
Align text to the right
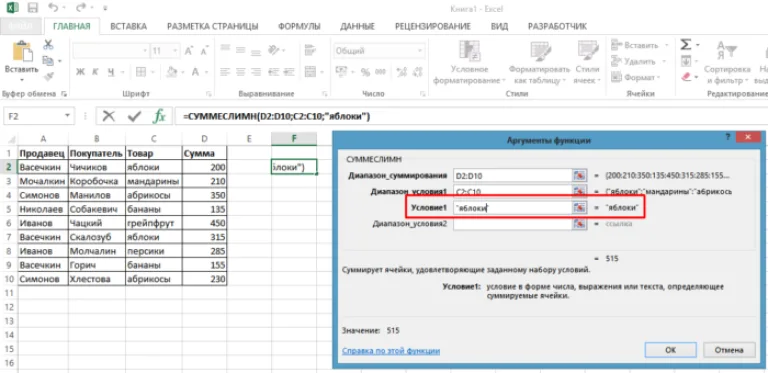coord(256,71)
